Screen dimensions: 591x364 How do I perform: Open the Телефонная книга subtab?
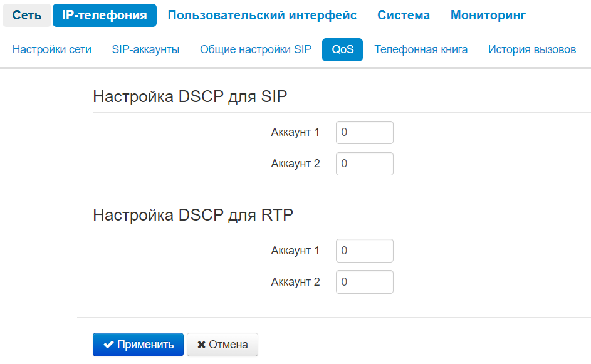[421, 50]
